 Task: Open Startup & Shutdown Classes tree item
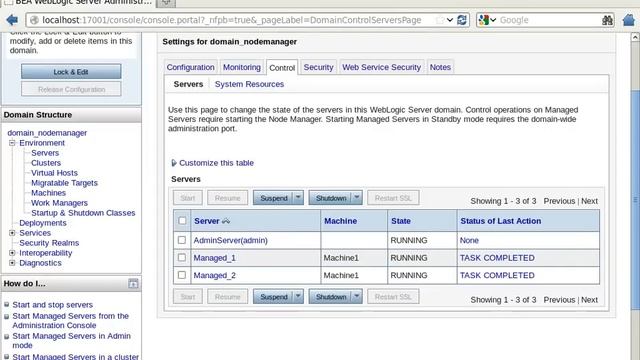click(x=83, y=213)
